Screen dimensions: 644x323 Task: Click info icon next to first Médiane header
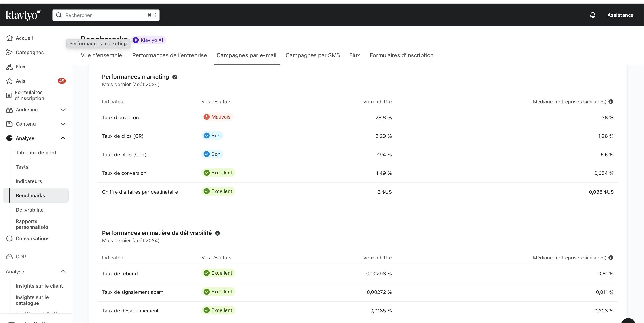[611, 102]
